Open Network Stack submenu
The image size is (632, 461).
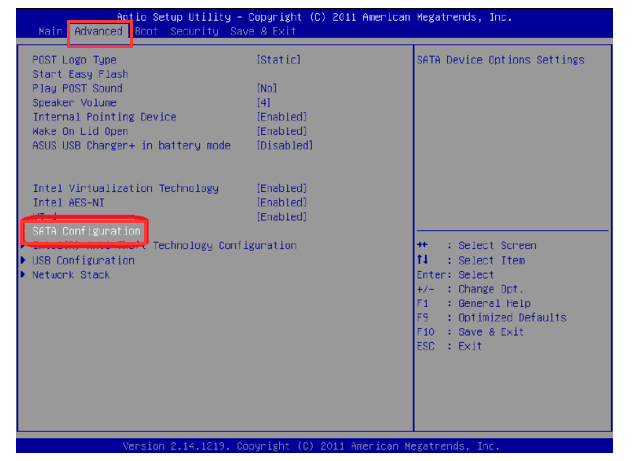[x=71, y=275]
